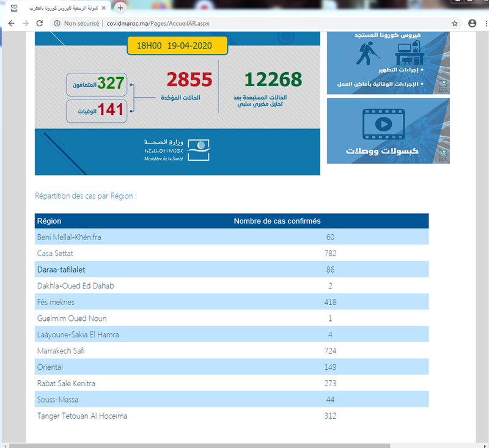Screen dimensions: 489x448
Task: Click the 'Région' column header
Action: coord(50,221)
